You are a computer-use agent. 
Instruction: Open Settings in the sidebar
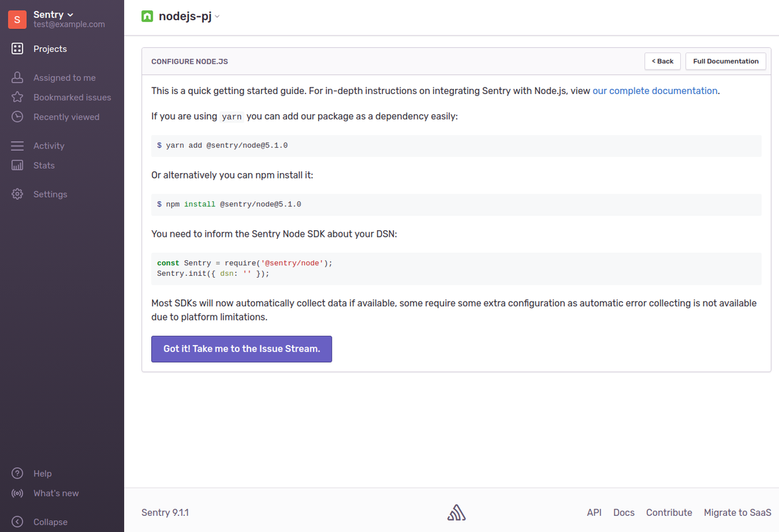[50, 194]
